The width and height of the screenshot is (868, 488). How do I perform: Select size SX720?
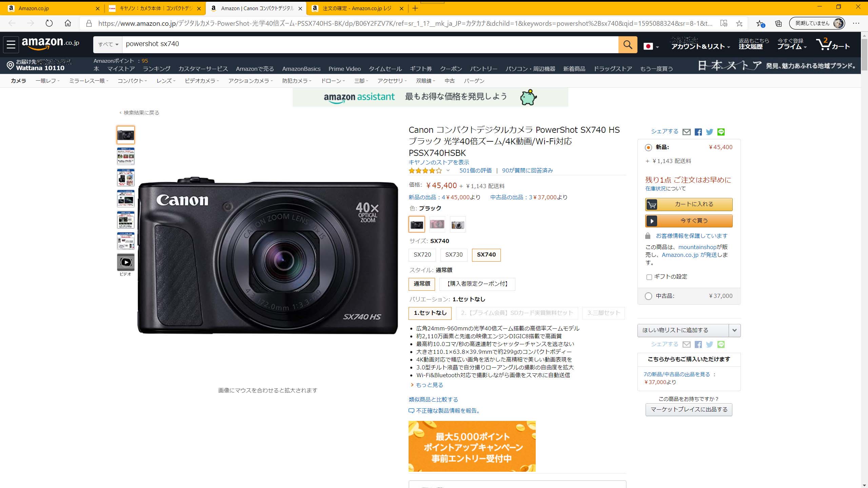422,255
